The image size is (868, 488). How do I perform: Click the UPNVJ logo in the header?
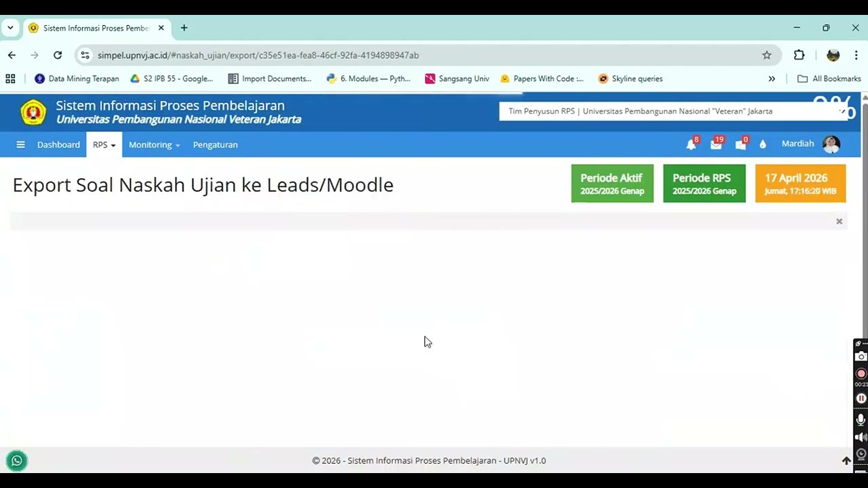pyautogui.click(x=33, y=113)
